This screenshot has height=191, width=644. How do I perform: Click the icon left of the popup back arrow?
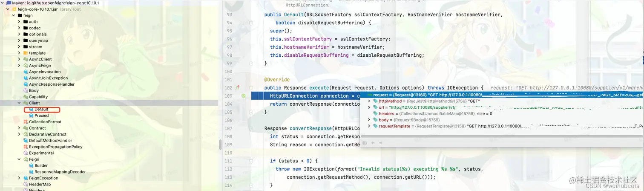(365, 143)
